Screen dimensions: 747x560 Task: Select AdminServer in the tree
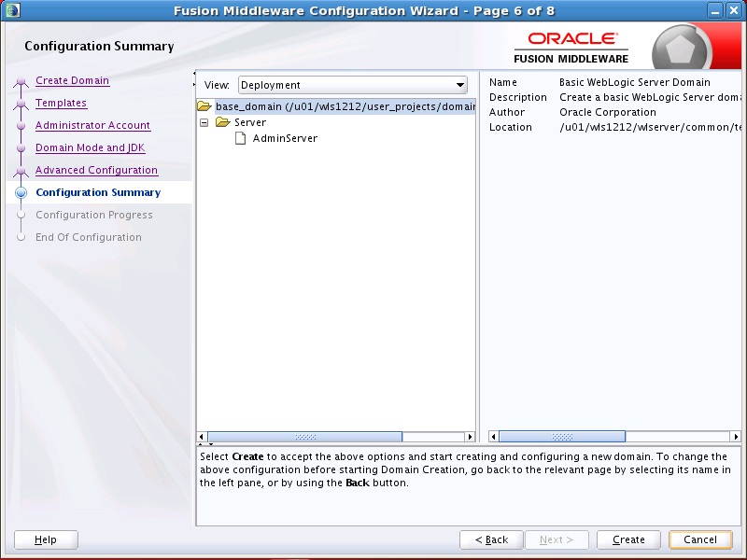tap(285, 138)
